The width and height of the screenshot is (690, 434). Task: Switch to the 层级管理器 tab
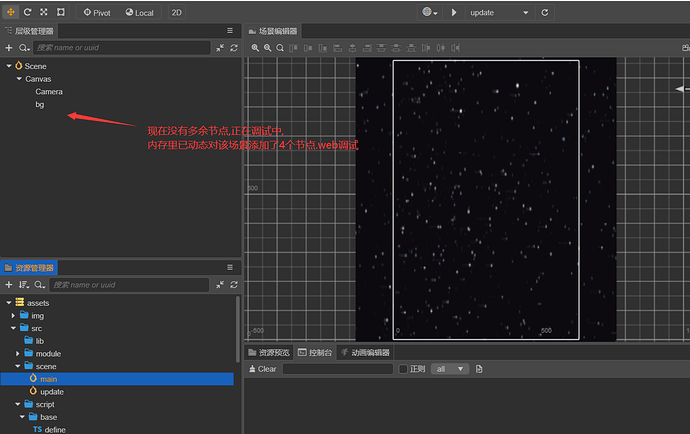29,31
